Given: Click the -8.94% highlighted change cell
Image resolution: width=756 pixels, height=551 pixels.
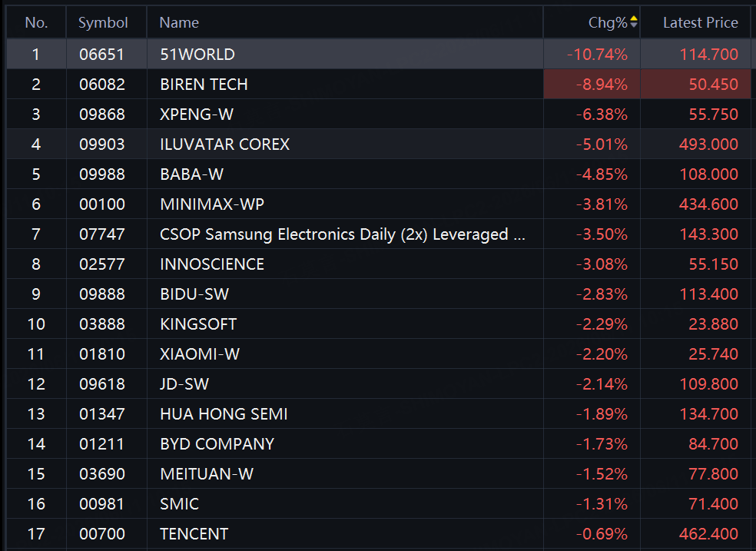Looking at the screenshot, I should (x=592, y=85).
